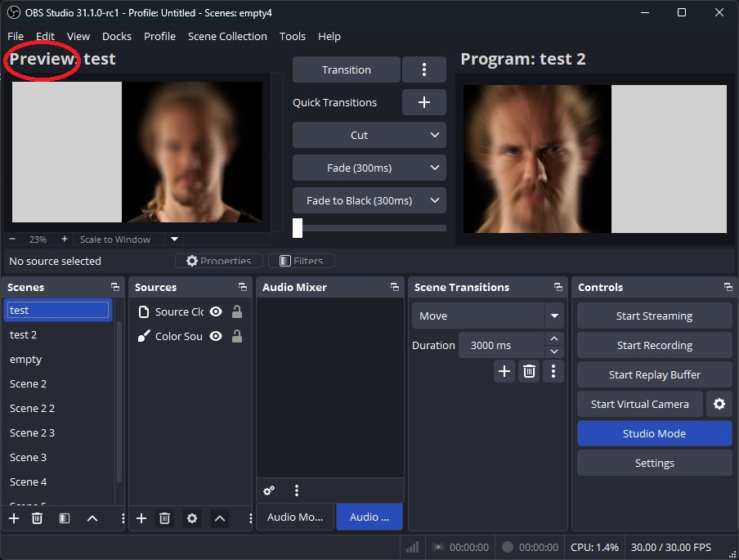Add a new source with plus icon
The width and height of the screenshot is (739, 560).
click(x=141, y=518)
